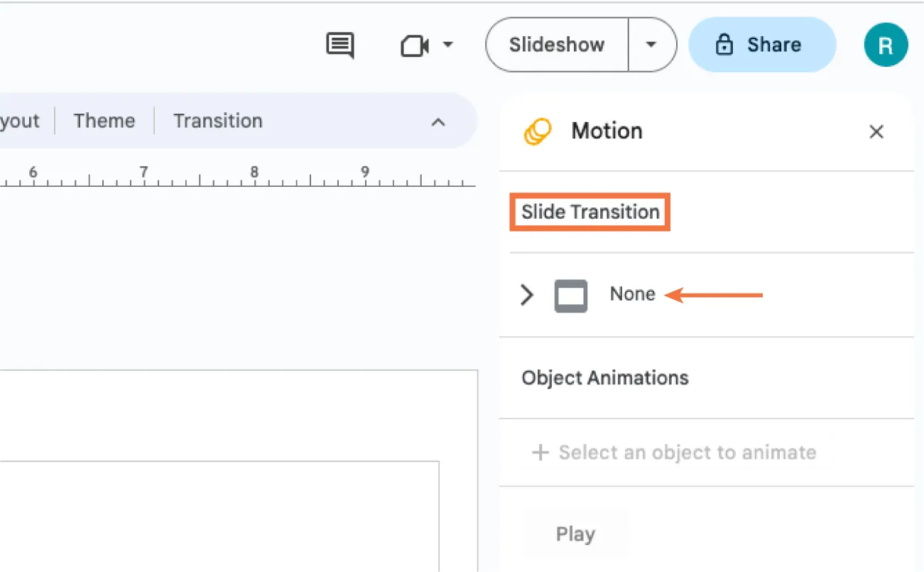This screenshot has height=572, width=924.
Task: Open the comment history icon
Action: point(339,45)
